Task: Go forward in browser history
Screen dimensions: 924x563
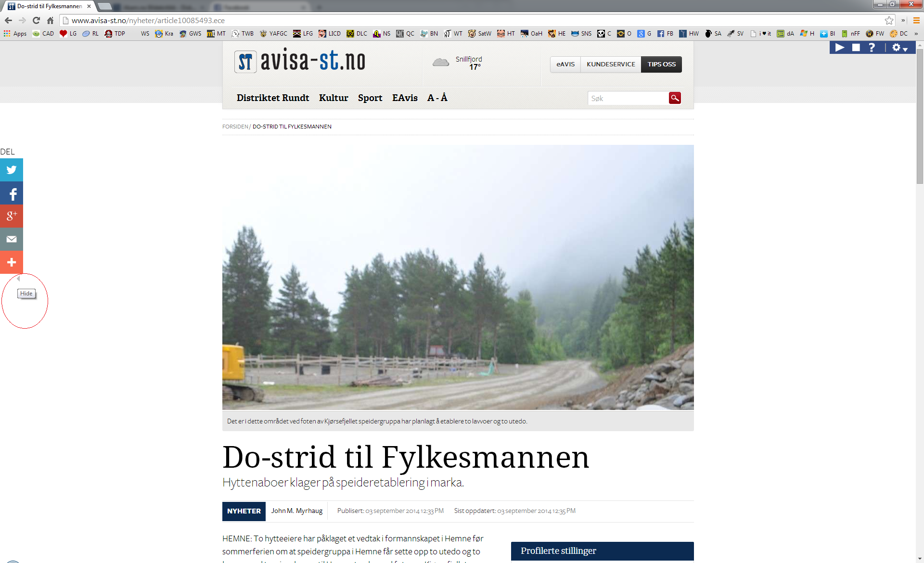Action: [x=22, y=20]
